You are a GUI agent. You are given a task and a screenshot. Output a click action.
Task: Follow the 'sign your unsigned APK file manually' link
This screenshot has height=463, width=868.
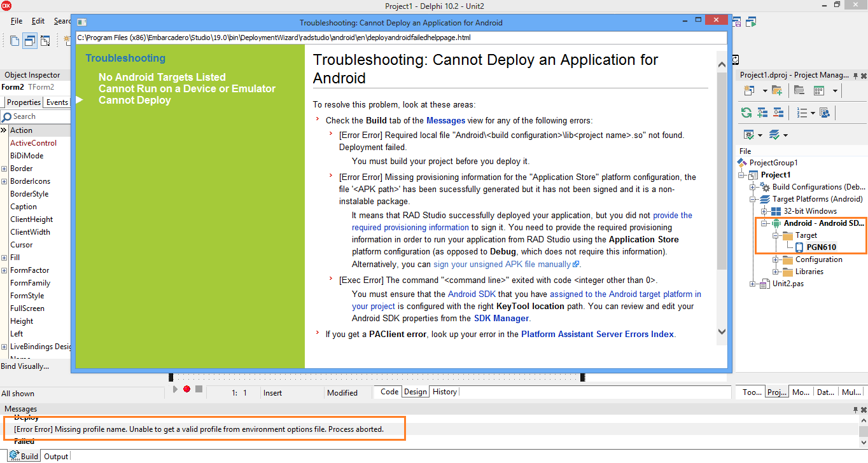(x=507, y=264)
